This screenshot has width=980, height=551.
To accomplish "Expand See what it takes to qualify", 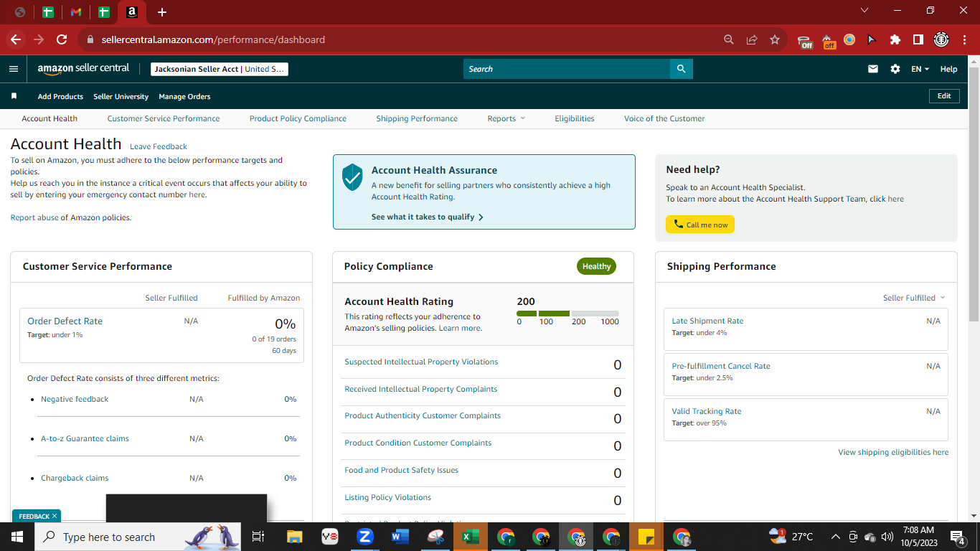I will click(428, 217).
